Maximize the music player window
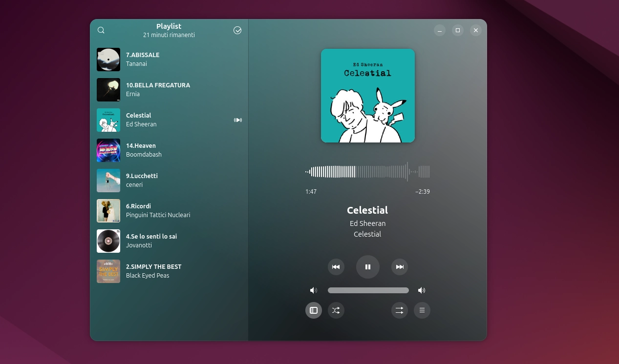This screenshot has height=364, width=619. tap(458, 30)
